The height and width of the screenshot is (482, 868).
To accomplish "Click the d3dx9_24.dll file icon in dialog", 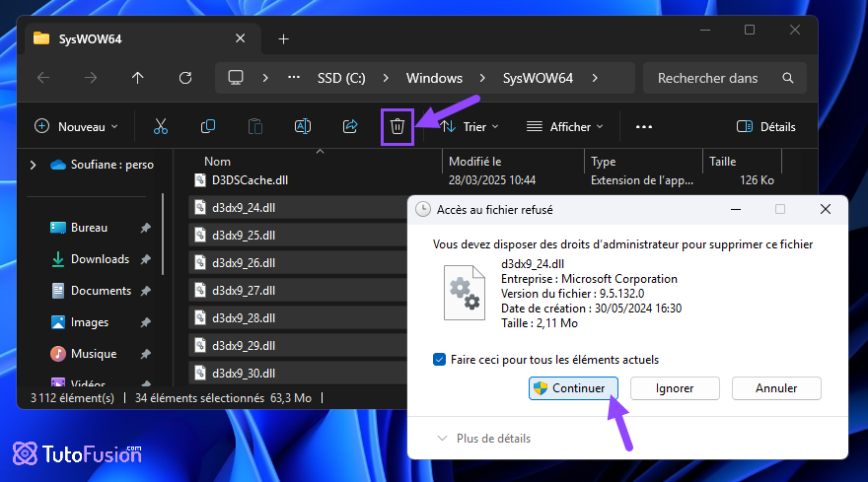I will (x=465, y=293).
